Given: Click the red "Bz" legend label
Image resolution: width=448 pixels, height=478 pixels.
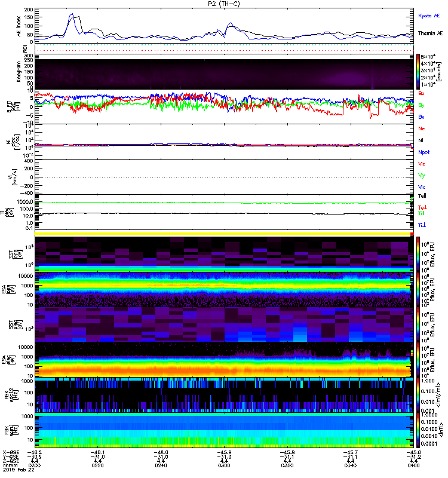Looking at the screenshot, I should 421,93.
